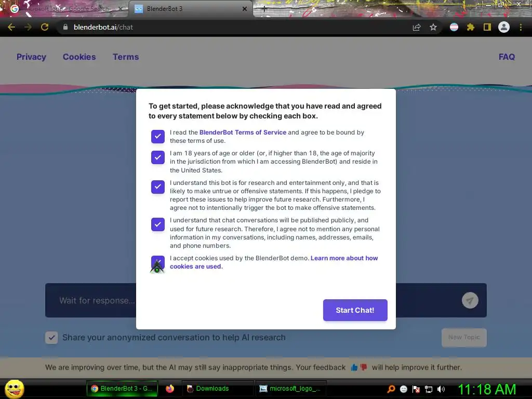Open the Chrome profile avatar
The height and width of the screenshot is (399, 532).
[504, 27]
